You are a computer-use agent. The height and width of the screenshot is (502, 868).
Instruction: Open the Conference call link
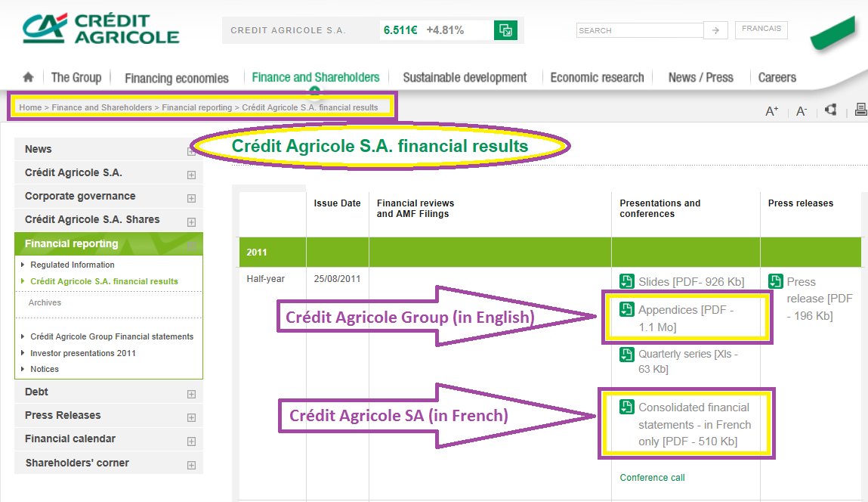[x=652, y=478]
